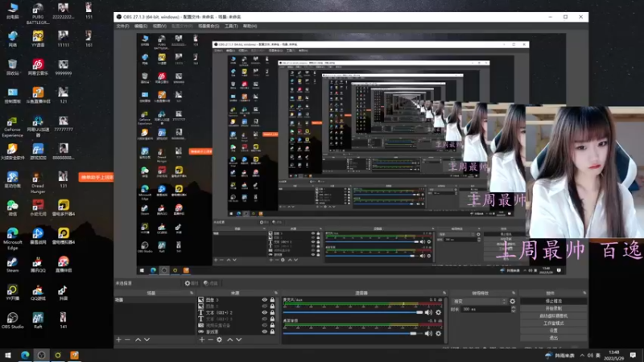Show hidden system tray icons chevron

(x=582, y=356)
